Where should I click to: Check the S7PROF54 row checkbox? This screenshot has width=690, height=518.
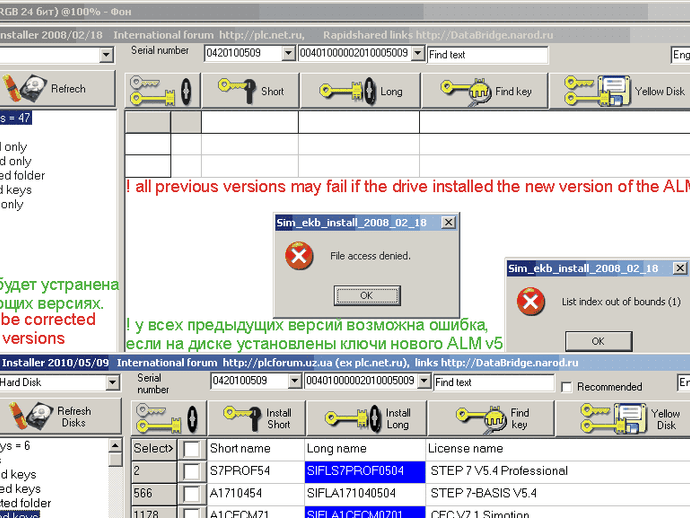click(x=191, y=472)
